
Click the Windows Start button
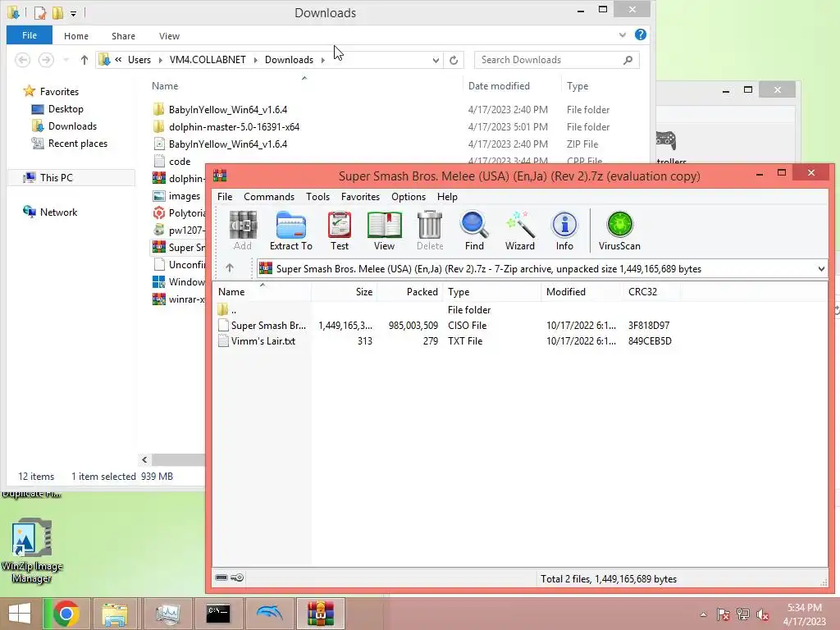(x=20, y=614)
